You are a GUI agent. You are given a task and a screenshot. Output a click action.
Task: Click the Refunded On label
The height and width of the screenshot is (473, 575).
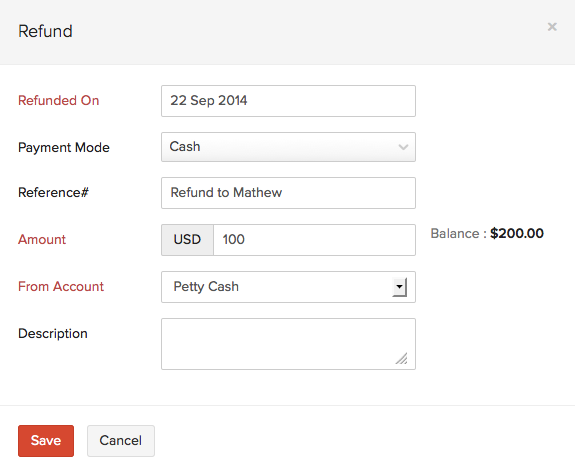59,100
